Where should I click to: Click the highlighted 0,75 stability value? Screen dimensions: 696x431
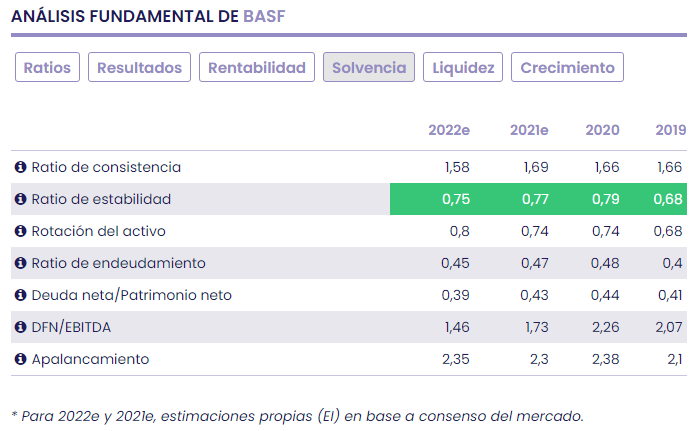pos(455,199)
